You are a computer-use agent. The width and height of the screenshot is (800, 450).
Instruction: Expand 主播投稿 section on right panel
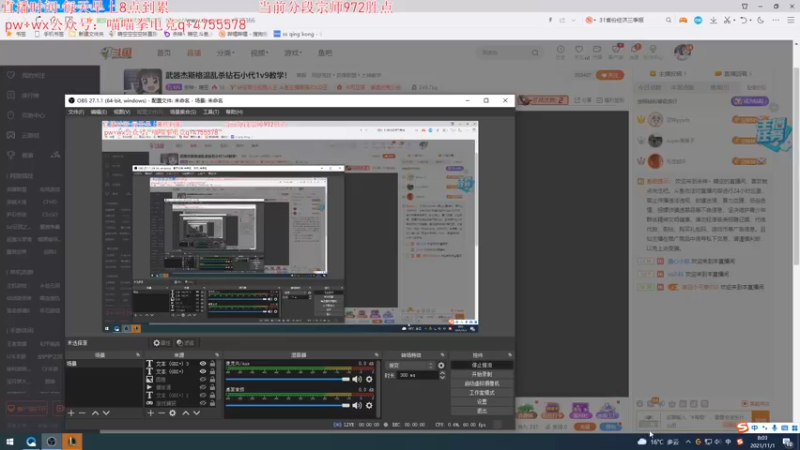[x=668, y=73]
